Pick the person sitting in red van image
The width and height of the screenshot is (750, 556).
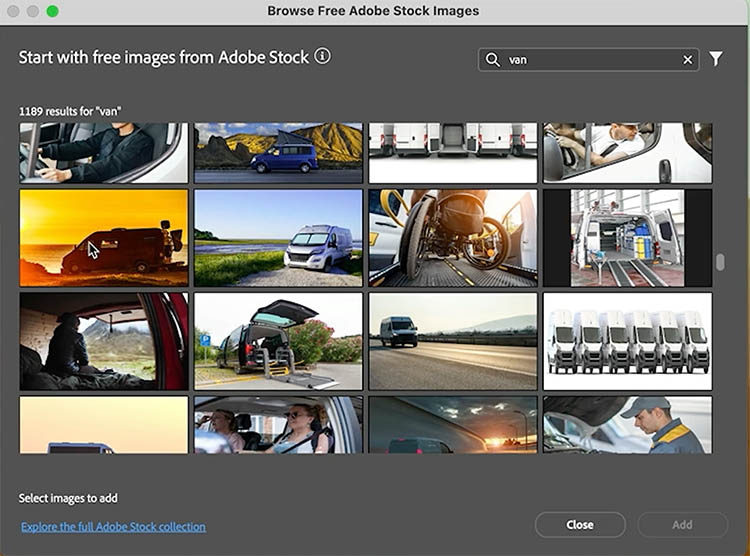(x=104, y=341)
